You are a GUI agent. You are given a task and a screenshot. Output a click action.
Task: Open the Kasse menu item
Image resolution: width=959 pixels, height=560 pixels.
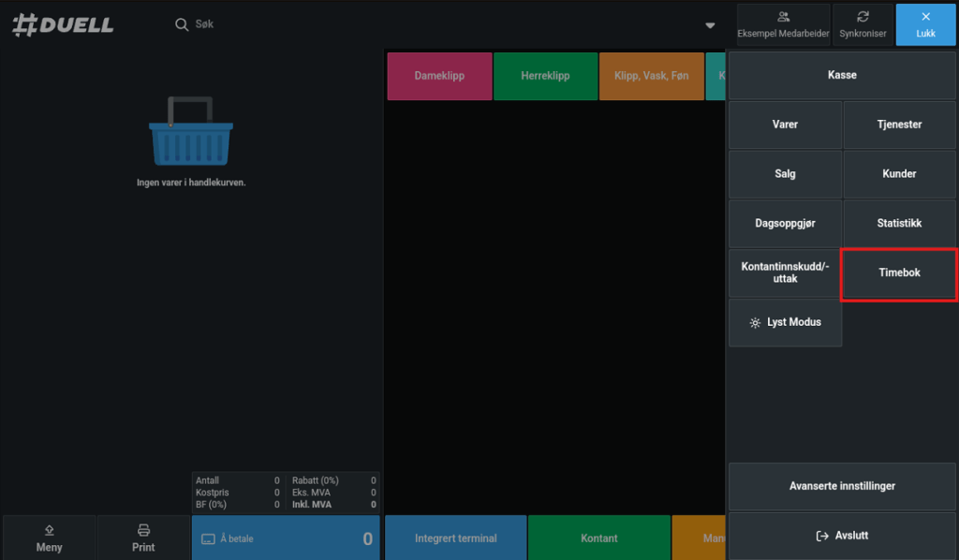(x=842, y=75)
